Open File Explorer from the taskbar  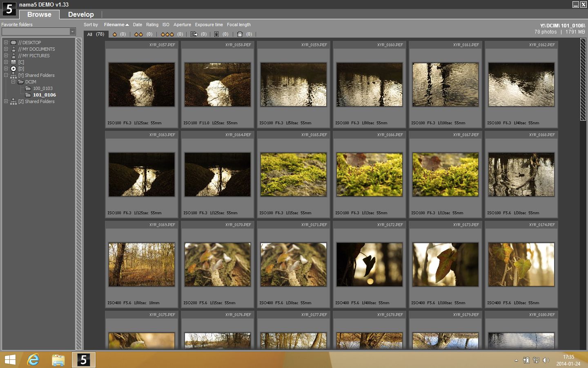[58, 360]
